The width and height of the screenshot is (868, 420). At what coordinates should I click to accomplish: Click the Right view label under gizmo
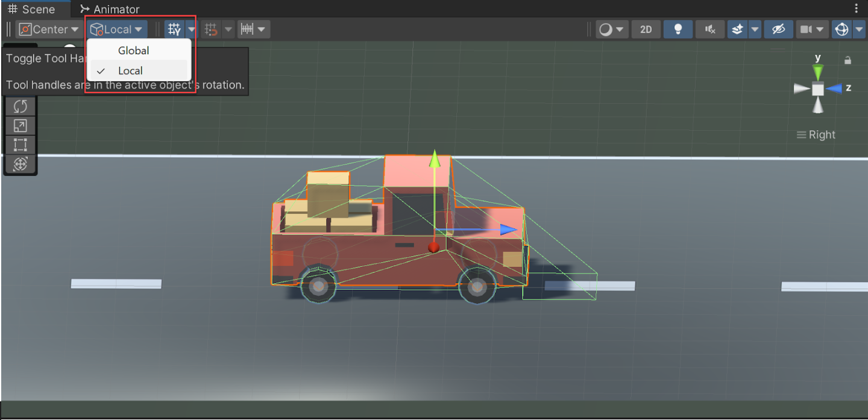[816, 135]
